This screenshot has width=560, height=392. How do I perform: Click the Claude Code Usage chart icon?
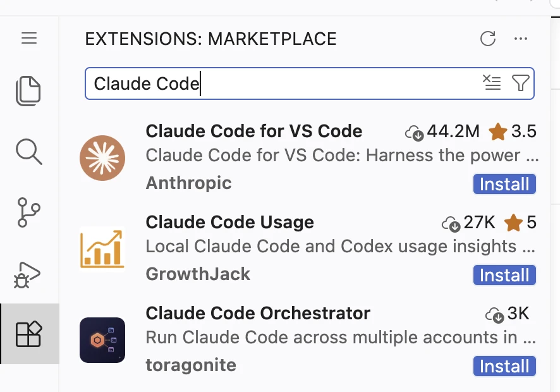[102, 249]
